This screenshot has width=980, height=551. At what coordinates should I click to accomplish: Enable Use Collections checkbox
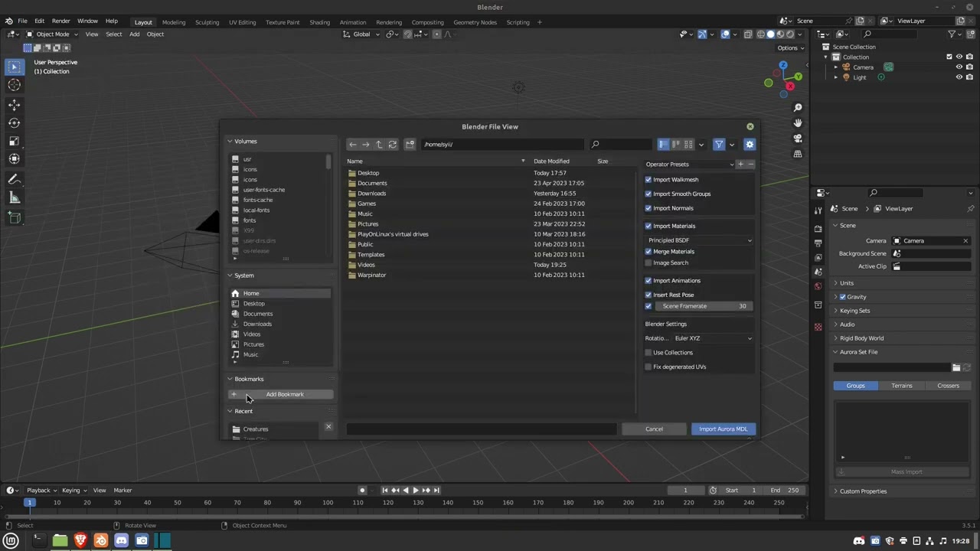[x=648, y=353]
